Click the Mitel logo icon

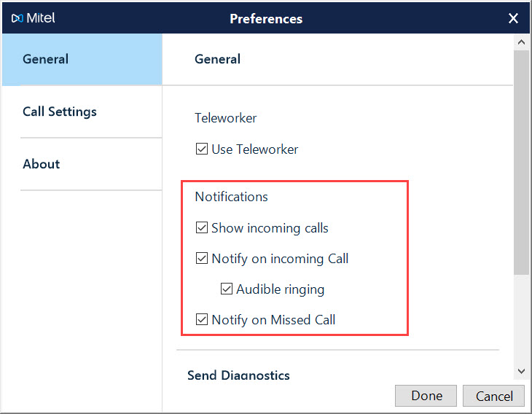point(17,19)
